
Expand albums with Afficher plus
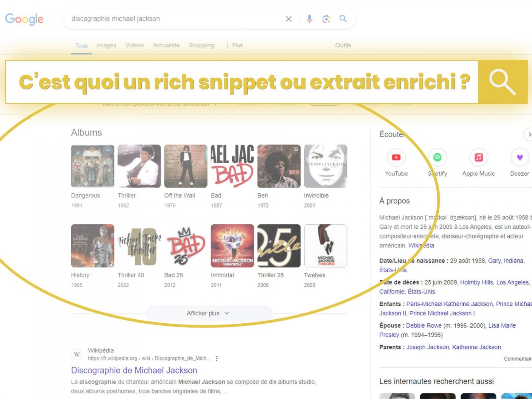coord(209,313)
